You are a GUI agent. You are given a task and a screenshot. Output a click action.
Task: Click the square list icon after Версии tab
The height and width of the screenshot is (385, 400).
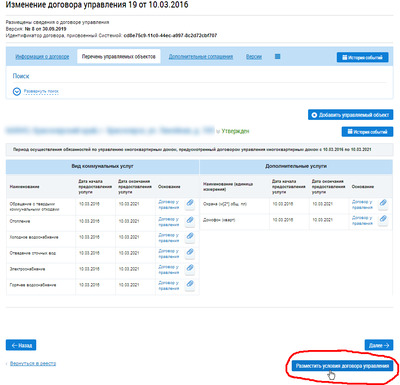point(277,57)
